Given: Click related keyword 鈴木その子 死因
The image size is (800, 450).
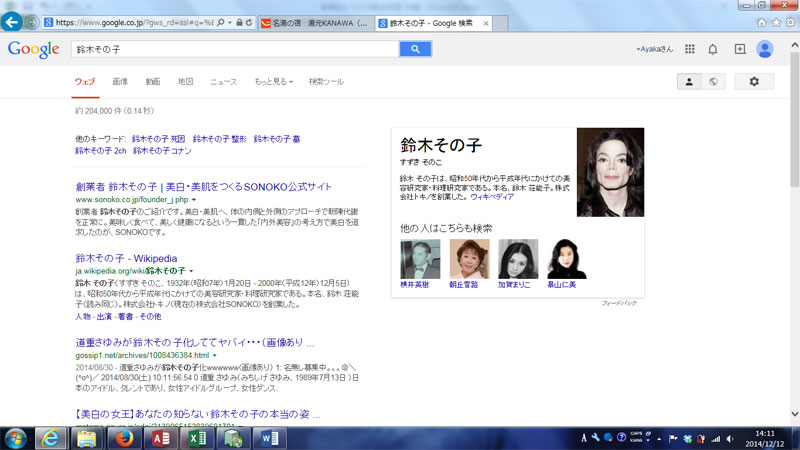Looking at the screenshot, I should [158, 139].
